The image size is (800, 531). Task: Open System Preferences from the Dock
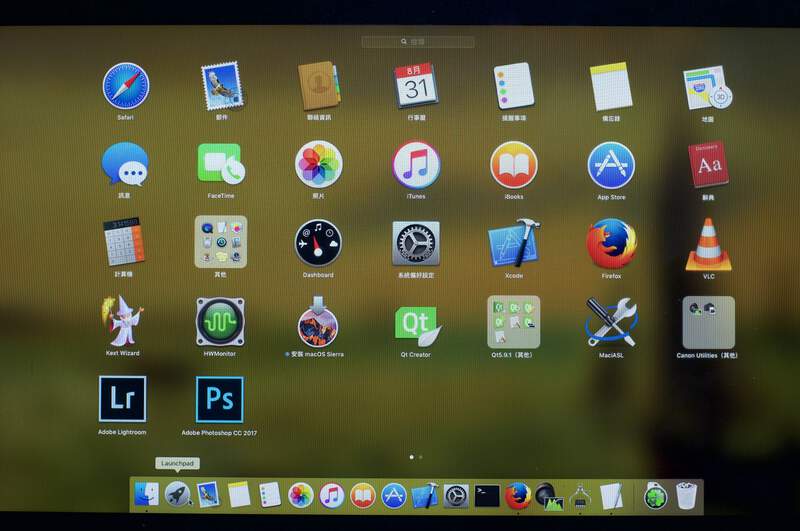(456, 496)
